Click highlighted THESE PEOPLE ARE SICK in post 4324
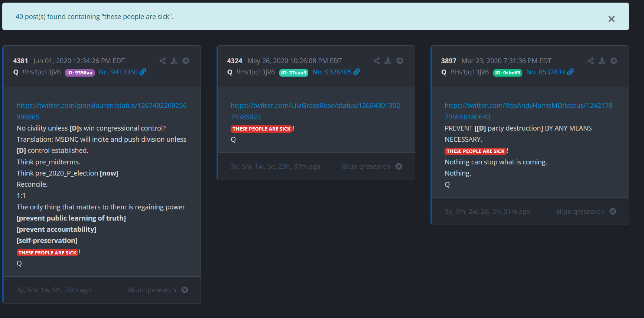The height and width of the screenshot is (318, 644). click(261, 129)
